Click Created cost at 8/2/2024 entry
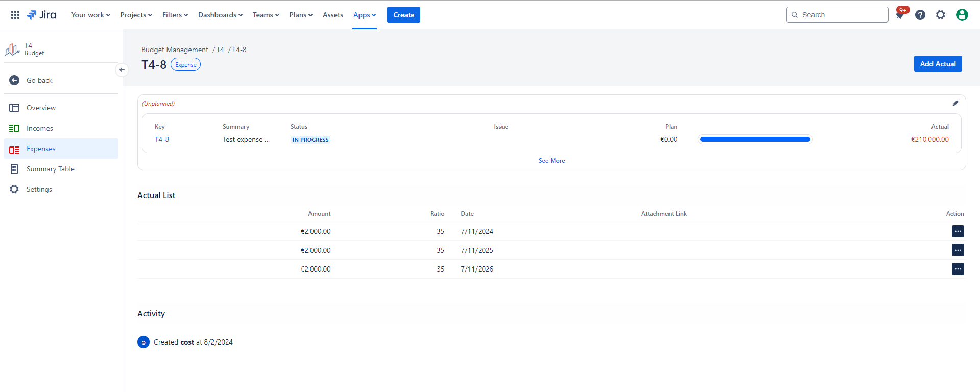 click(193, 342)
